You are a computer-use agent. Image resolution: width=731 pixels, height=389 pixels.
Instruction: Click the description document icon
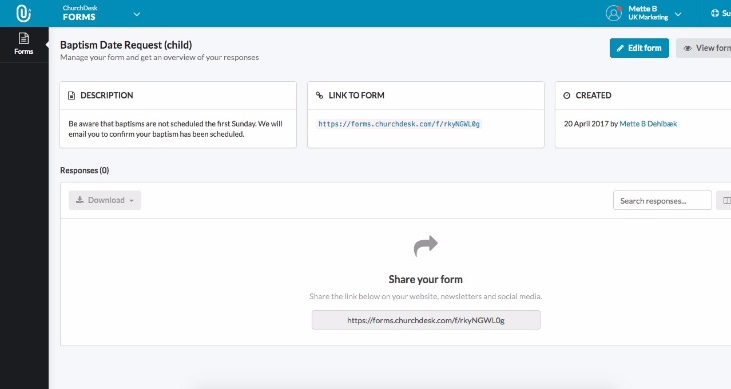pyautogui.click(x=71, y=96)
